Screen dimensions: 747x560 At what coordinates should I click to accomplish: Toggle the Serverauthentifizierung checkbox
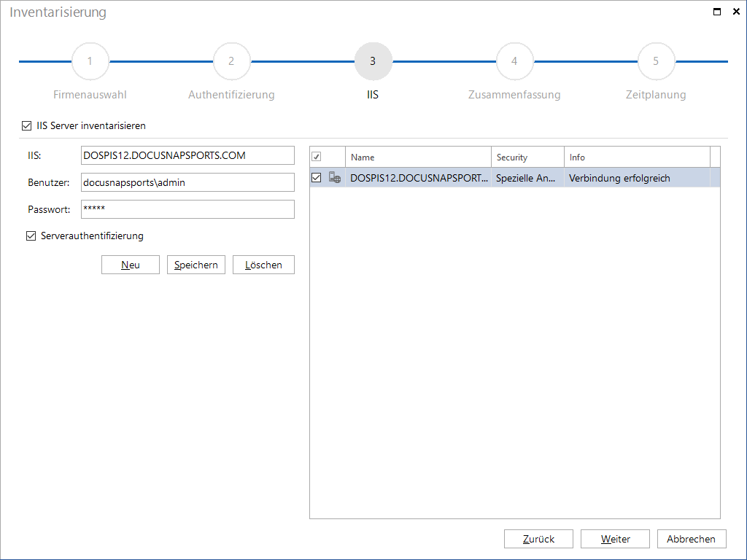(31, 236)
